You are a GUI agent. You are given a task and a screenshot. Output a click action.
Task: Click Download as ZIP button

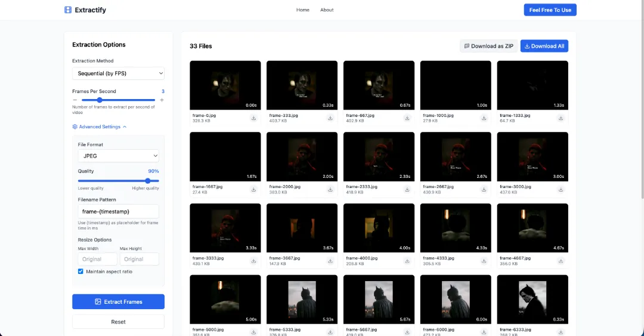(x=489, y=46)
